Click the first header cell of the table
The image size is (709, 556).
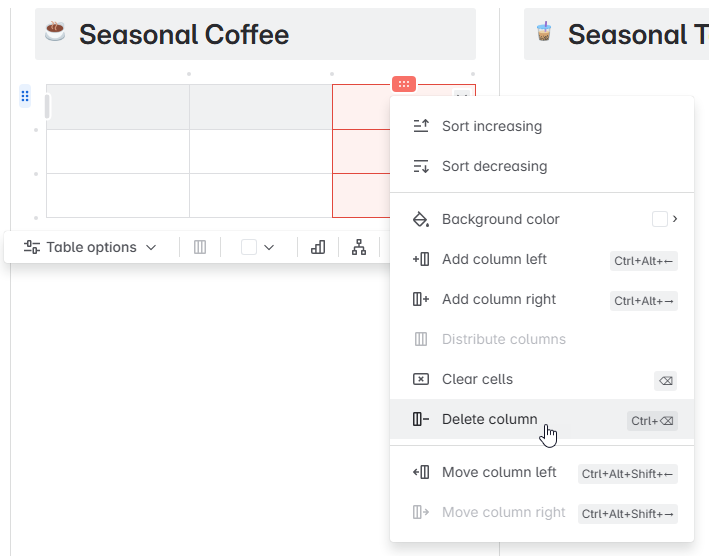pyautogui.click(x=118, y=107)
